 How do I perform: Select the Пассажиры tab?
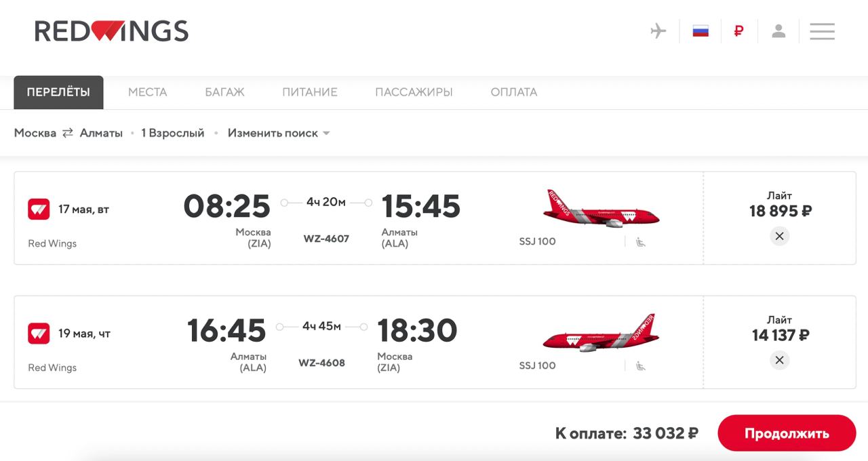(x=414, y=92)
